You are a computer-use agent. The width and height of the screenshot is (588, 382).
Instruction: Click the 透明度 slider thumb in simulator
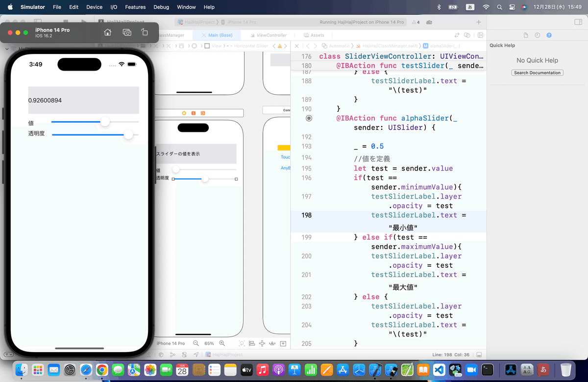pos(128,134)
